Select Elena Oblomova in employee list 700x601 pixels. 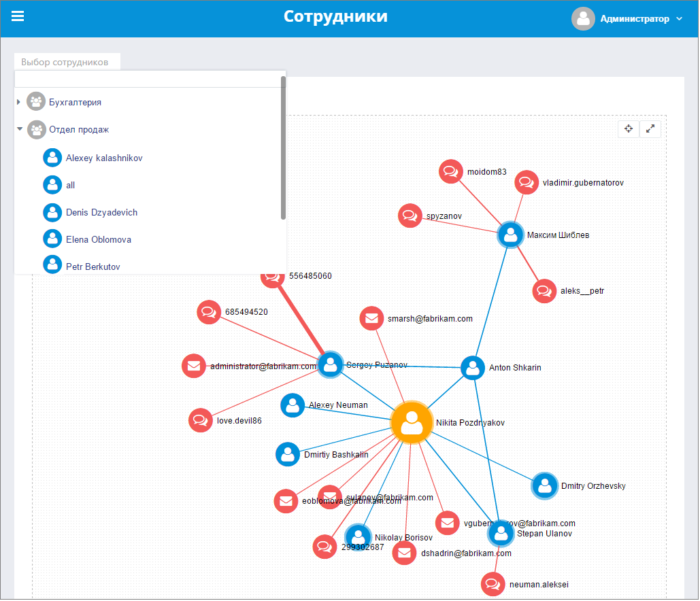(98, 239)
